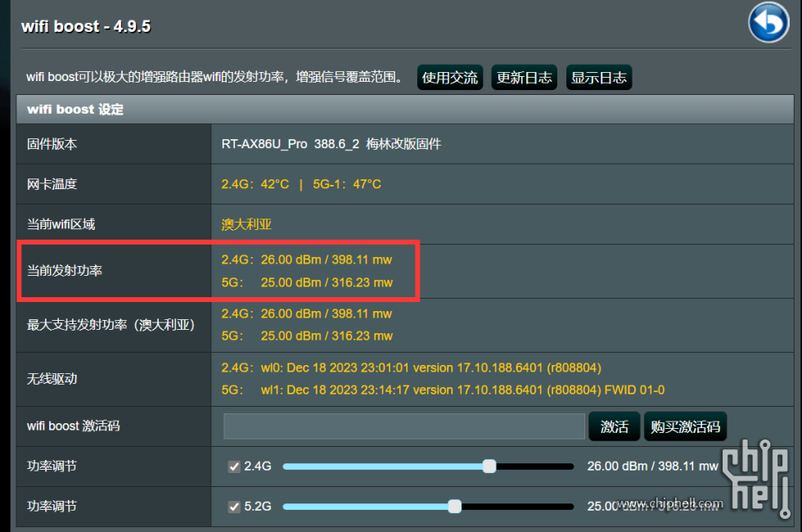Click the blue back arrow icon

(x=768, y=23)
